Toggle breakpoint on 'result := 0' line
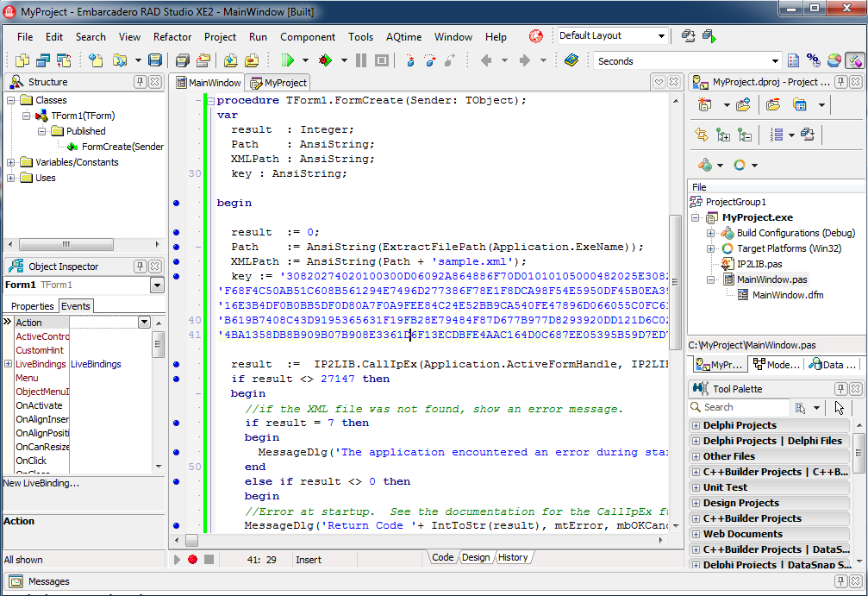The height and width of the screenshot is (596, 868). coord(176,232)
